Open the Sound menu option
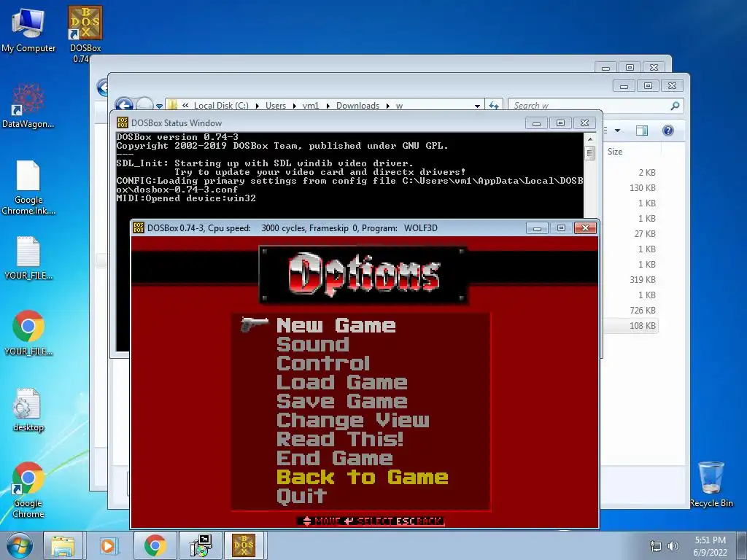Screen dimensions: 747x560 click(312, 344)
